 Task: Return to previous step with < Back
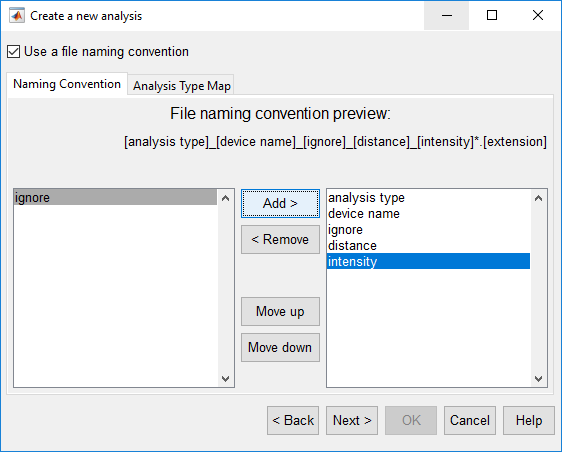tap(293, 420)
